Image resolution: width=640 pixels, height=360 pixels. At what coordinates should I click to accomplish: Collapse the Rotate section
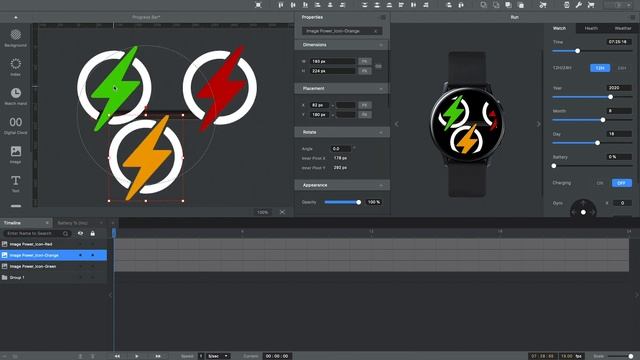381,132
